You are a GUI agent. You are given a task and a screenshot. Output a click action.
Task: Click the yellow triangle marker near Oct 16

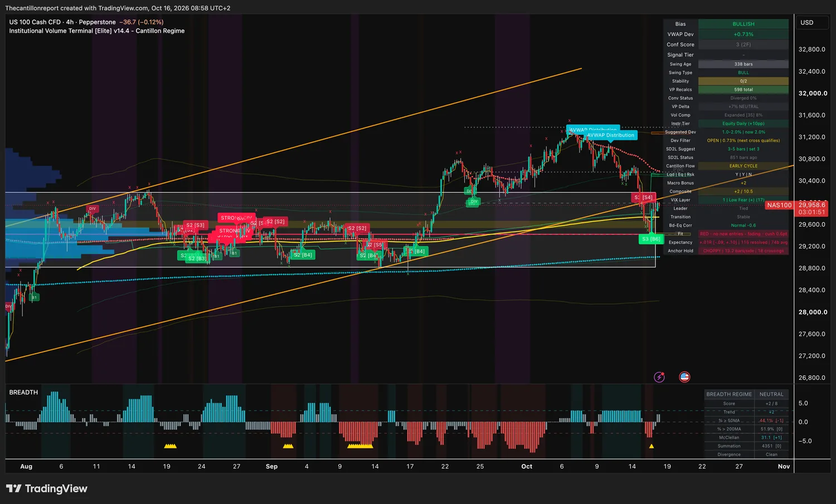[651, 446]
